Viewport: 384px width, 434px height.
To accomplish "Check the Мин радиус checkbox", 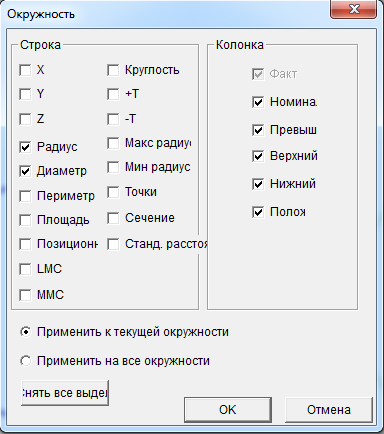I will point(113,167).
